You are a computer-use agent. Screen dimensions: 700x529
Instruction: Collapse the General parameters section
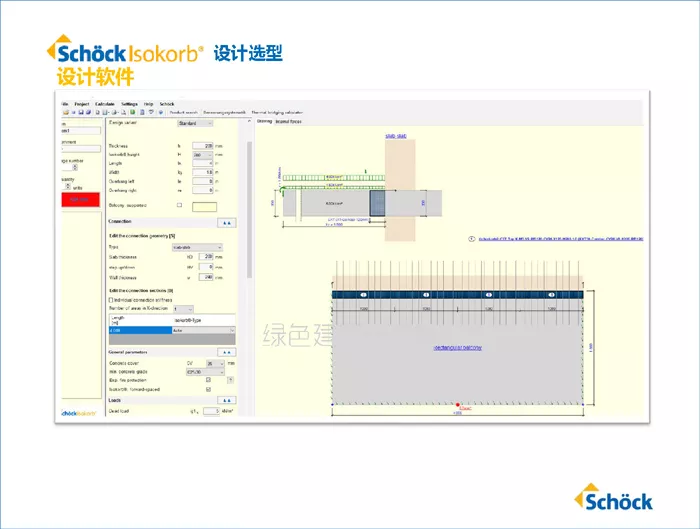[x=226, y=352]
